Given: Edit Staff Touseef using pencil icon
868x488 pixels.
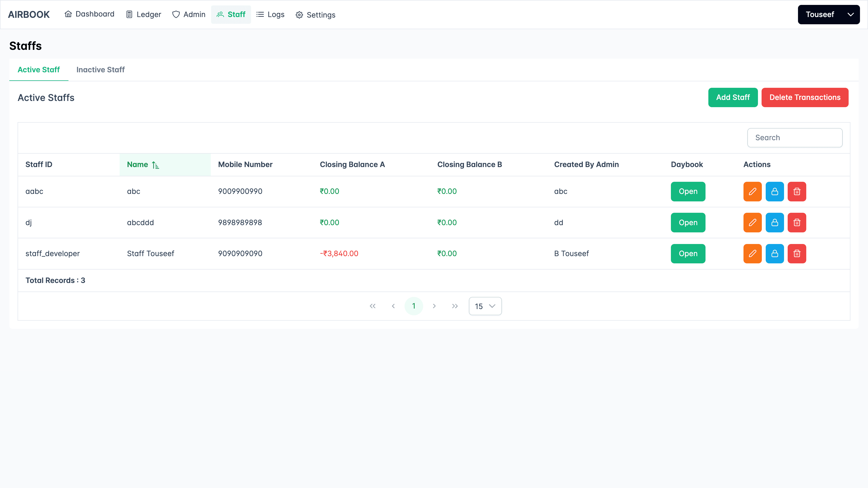Looking at the screenshot, I should [x=752, y=253].
